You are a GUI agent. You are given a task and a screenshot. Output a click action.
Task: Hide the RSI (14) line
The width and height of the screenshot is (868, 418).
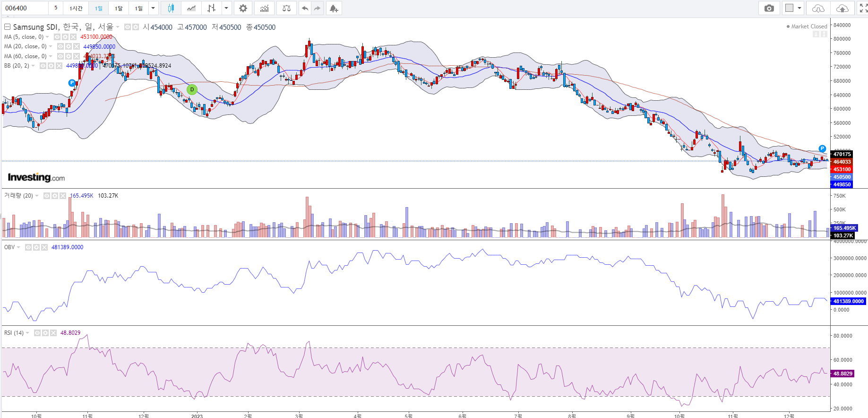click(x=37, y=333)
